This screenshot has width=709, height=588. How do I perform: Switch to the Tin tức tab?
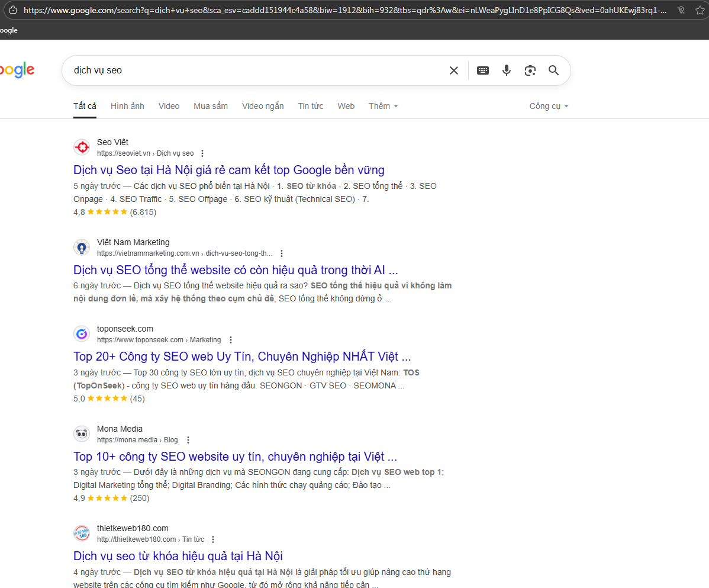pyautogui.click(x=311, y=107)
